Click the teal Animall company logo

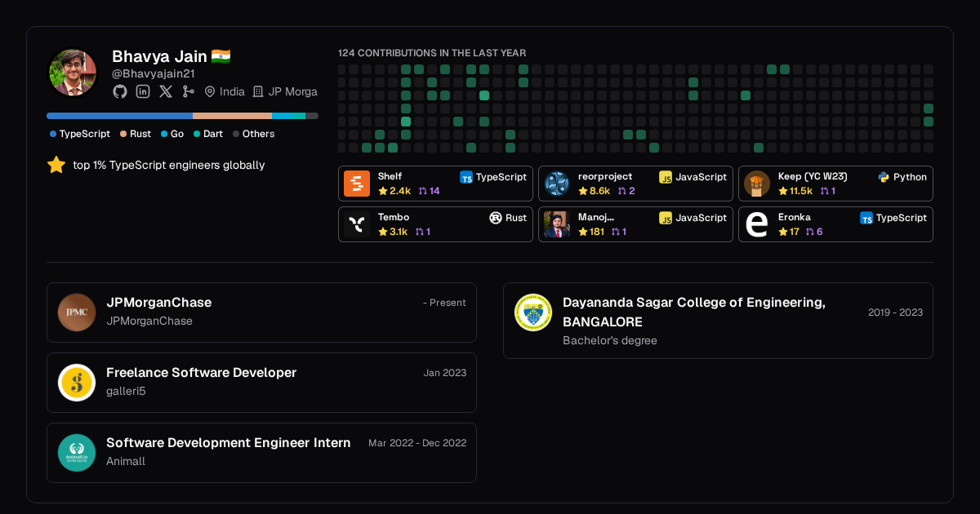pyautogui.click(x=77, y=453)
